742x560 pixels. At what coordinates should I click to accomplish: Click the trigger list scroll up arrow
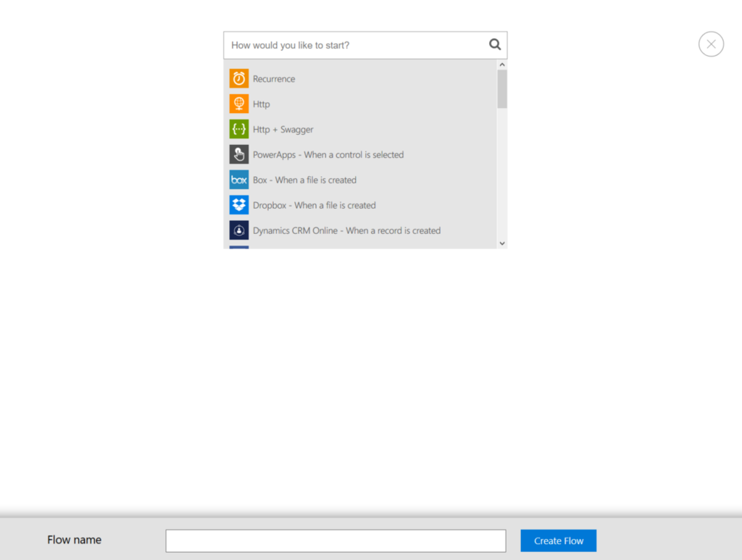[502, 64]
